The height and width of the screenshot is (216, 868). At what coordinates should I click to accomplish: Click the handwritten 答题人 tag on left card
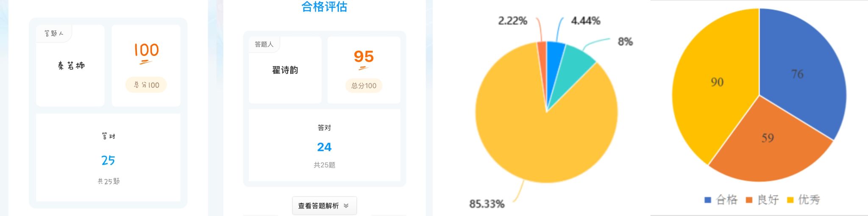pyautogui.click(x=54, y=33)
